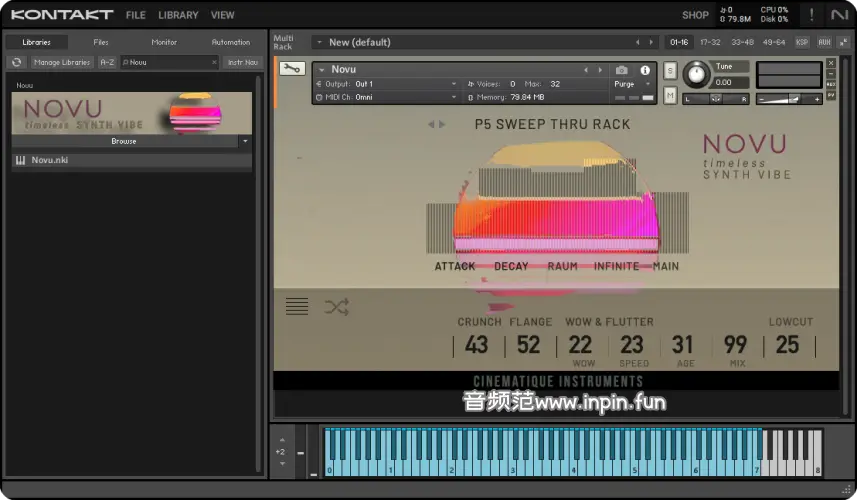
Task: Select Novu.nki instrument file
Action: [x=50, y=160]
